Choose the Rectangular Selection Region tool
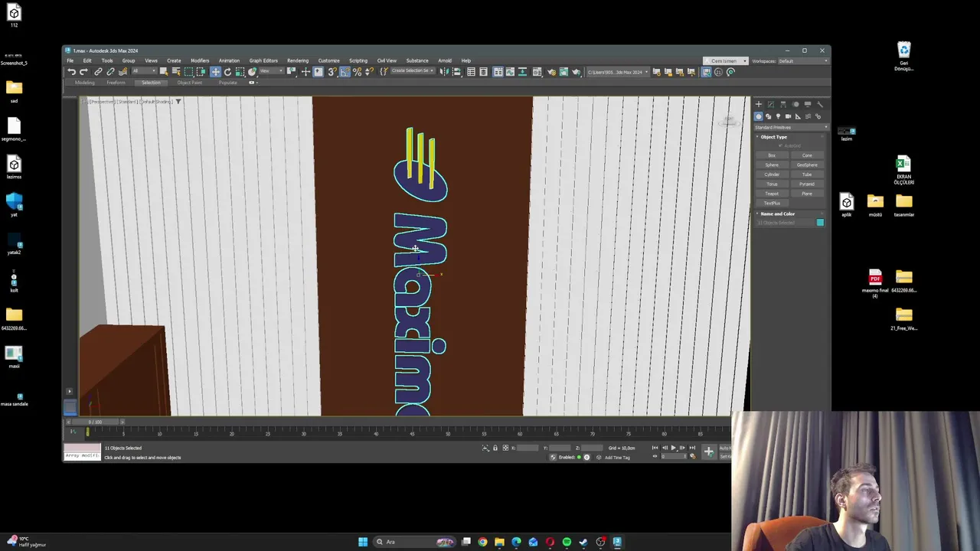This screenshot has height=551, width=980. click(x=188, y=72)
